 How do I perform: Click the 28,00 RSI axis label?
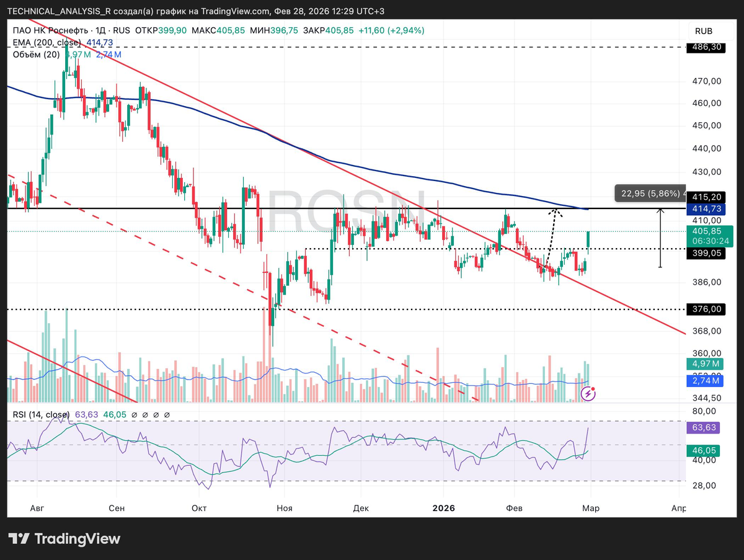click(704, 486)
